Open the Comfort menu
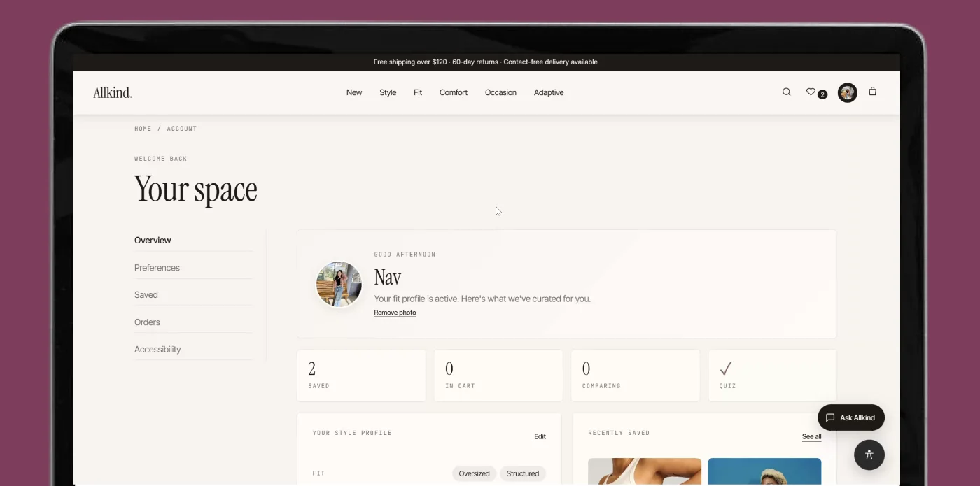 pyautogui.click(x=454, y=92)
